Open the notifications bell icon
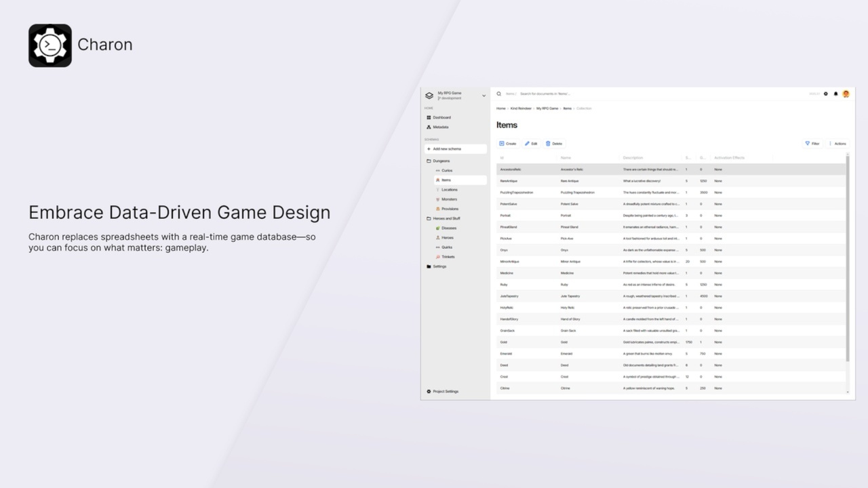The image size is (868, 488). point(835,94)
